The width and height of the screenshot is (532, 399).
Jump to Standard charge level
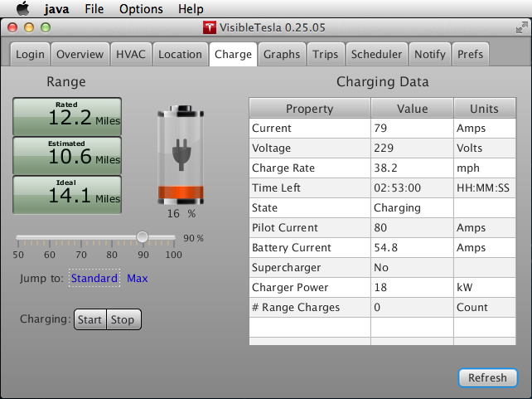coord(94,278)
